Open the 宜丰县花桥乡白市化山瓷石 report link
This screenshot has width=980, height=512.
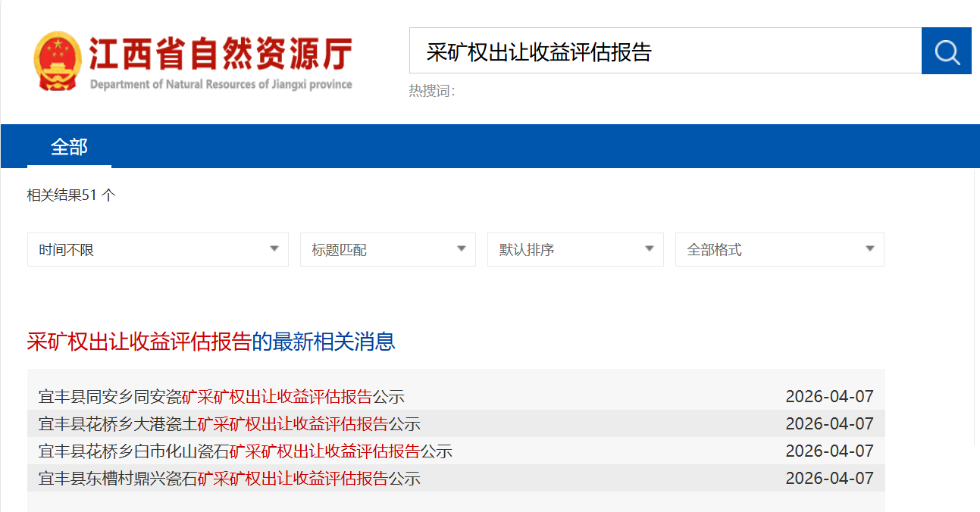click(243, 451)
